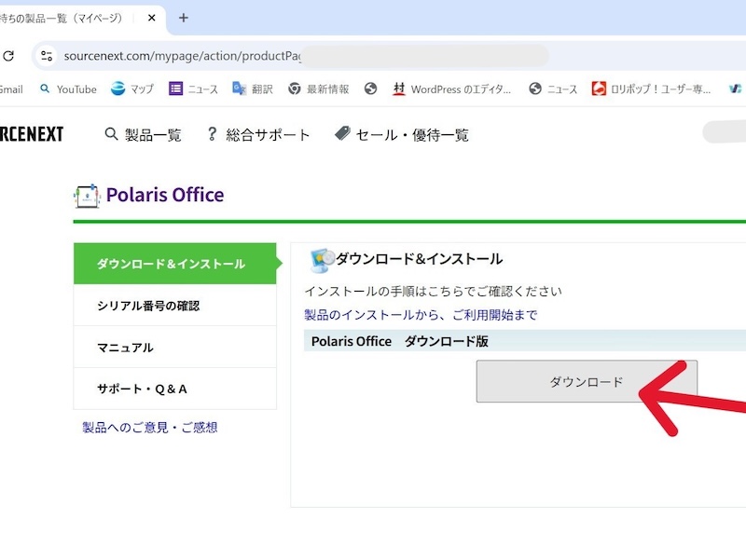Open the YouTube bookmark
Image resolution: width=746 pixels, height=560 pixels.
[67, 89]
